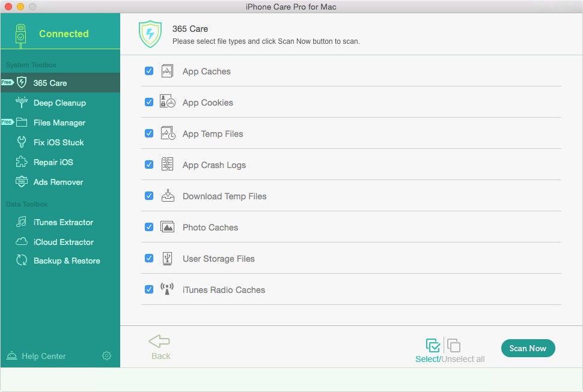
Task: Uncheck the Photo Caches checkbox
Action: pyautogui.click(x=149, y=226)
